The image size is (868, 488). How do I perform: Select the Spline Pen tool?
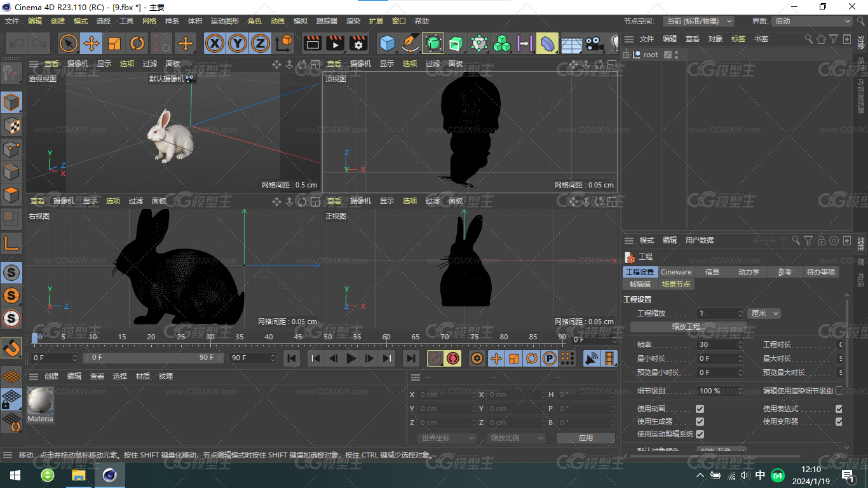410,43
